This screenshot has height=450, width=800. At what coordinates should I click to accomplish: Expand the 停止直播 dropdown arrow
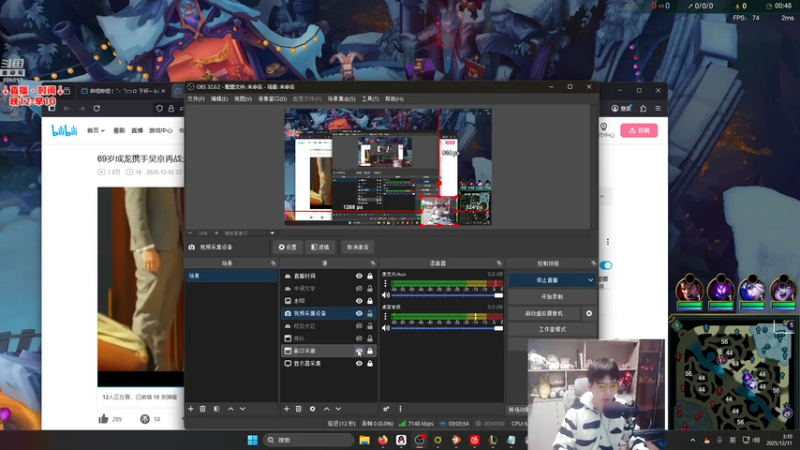[x=590, y=281]
